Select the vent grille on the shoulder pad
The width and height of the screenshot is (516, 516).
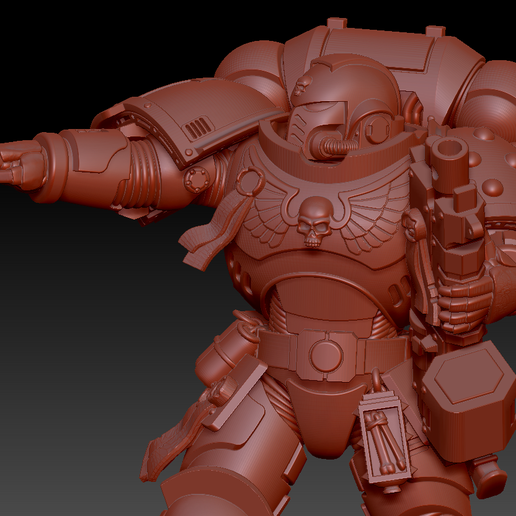[200, 129]
